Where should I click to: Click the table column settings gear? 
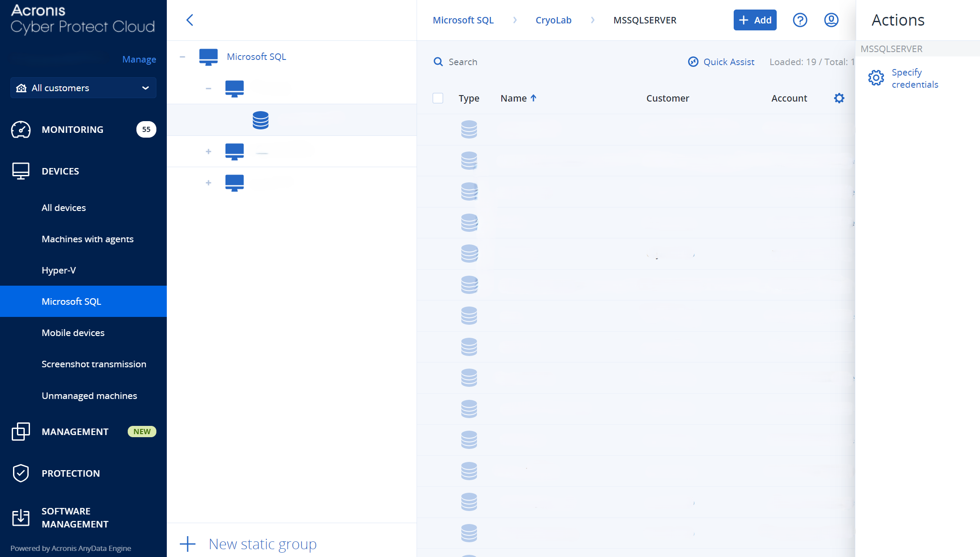coord(839,98)
